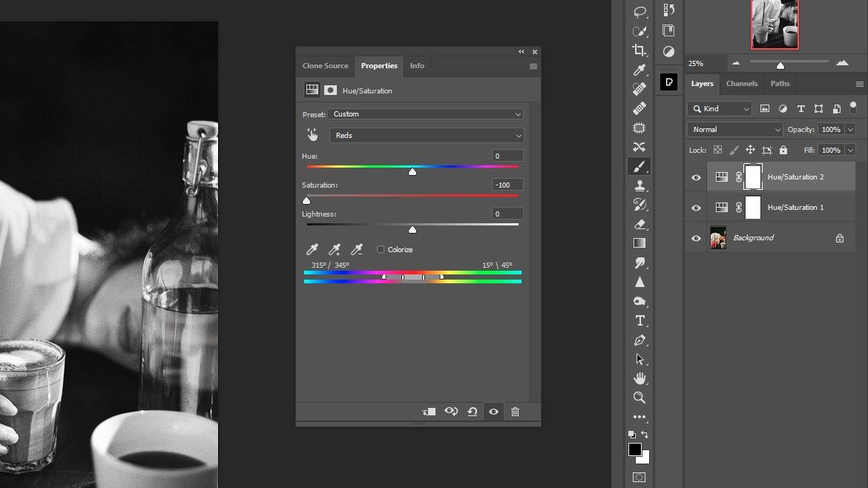Select the Hand tool
The height and width of the screenshot is (488, 868).
click(640, 378)
